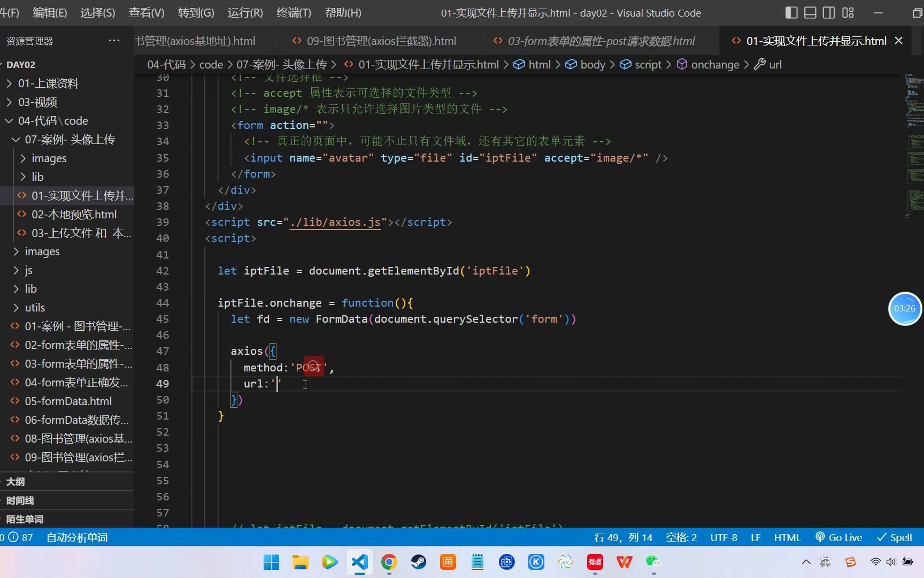Toggle primary sidebar layout icon

(x=791, y=13)
